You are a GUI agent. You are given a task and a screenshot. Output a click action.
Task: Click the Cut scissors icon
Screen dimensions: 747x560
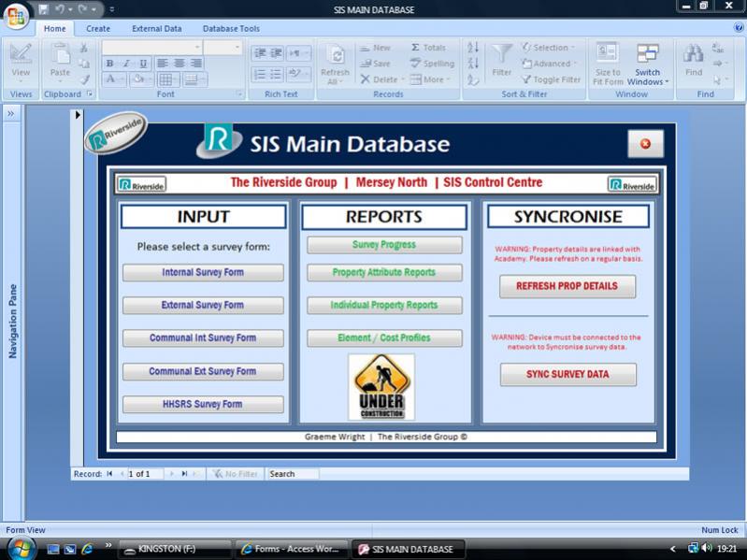[x=84, y=48]
